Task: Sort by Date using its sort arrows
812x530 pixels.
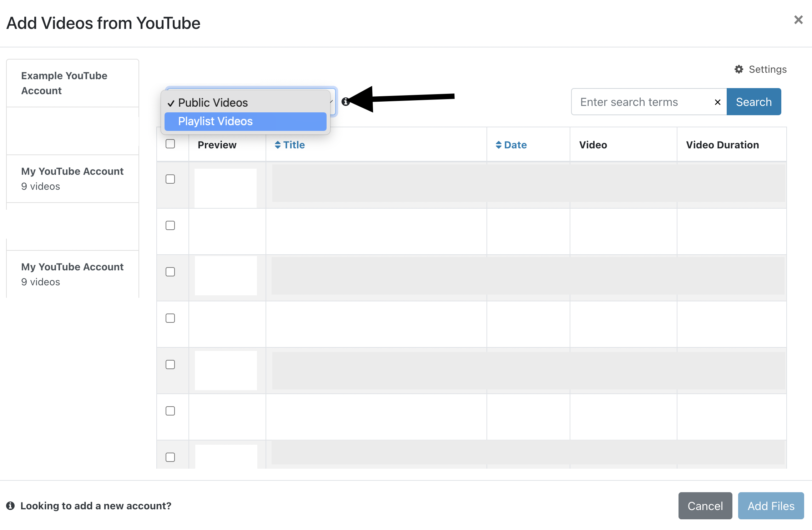Action: [x=499, y=145]
